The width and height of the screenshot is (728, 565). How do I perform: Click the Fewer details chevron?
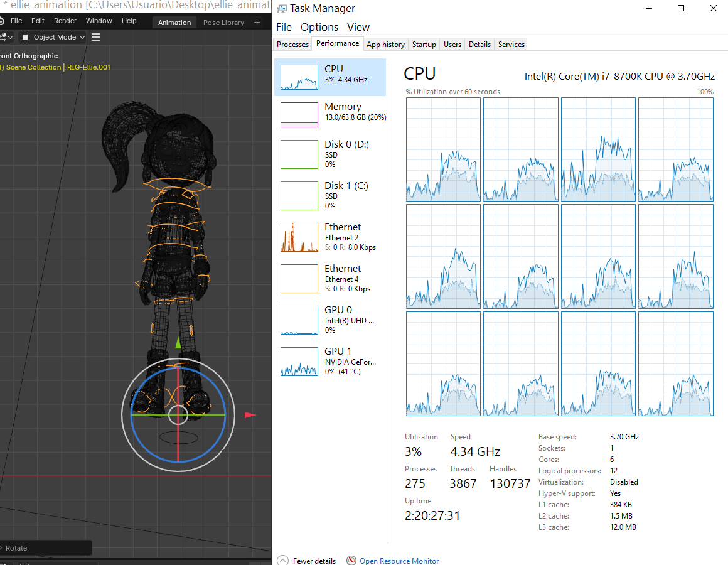point(286,561)
